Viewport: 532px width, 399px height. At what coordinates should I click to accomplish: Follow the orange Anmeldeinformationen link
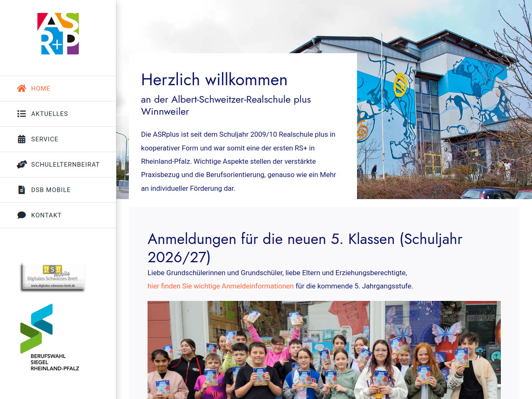point(220,286)
